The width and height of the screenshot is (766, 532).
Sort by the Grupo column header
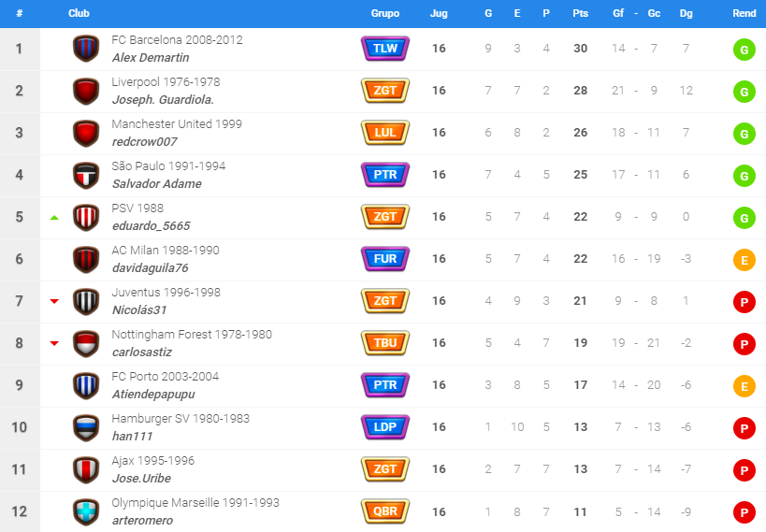(x=385, y=14)
